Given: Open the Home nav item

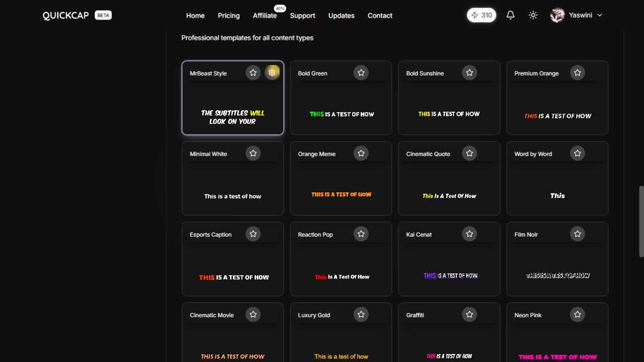Looking at the screenshot, I should (195, 16).
